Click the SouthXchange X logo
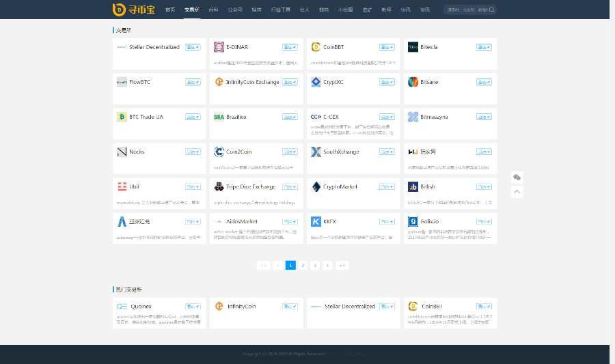Screen dimensions: 615x364 316,152
